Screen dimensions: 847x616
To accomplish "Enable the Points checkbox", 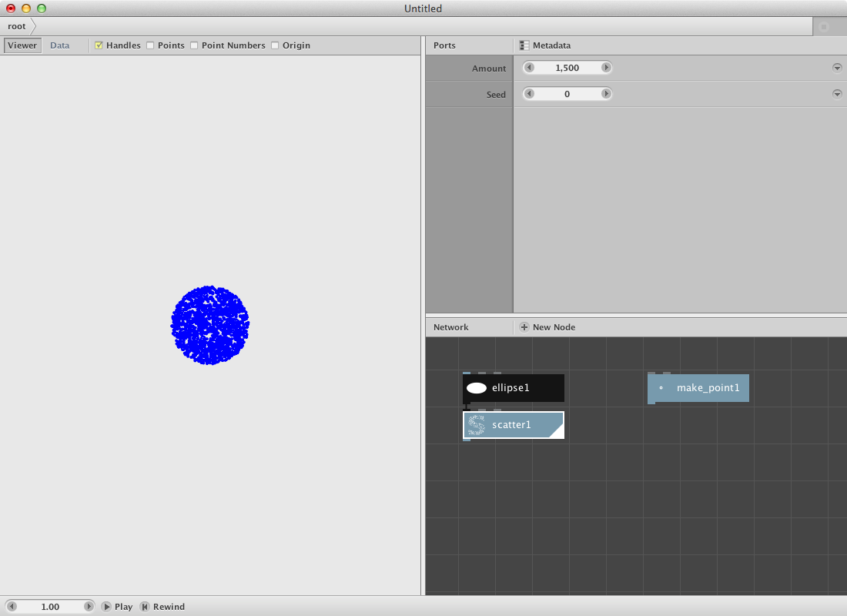I will (x=150, y=45).
